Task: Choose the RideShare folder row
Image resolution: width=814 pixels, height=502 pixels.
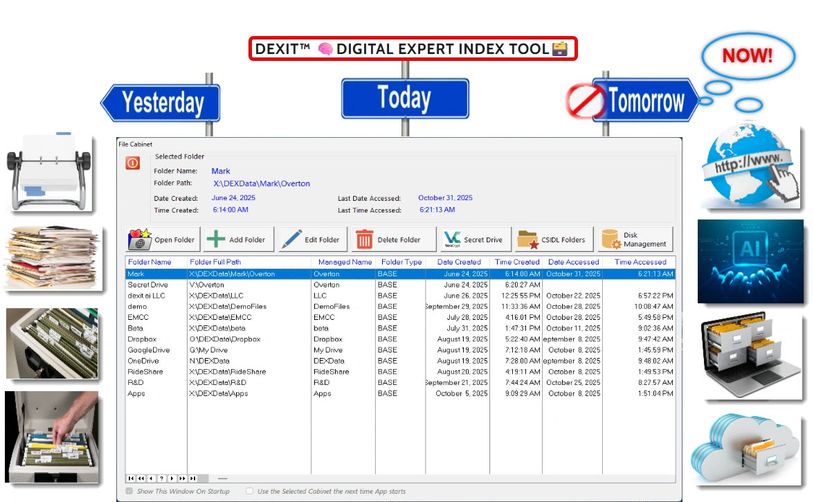Action: [x=146, y=372]
